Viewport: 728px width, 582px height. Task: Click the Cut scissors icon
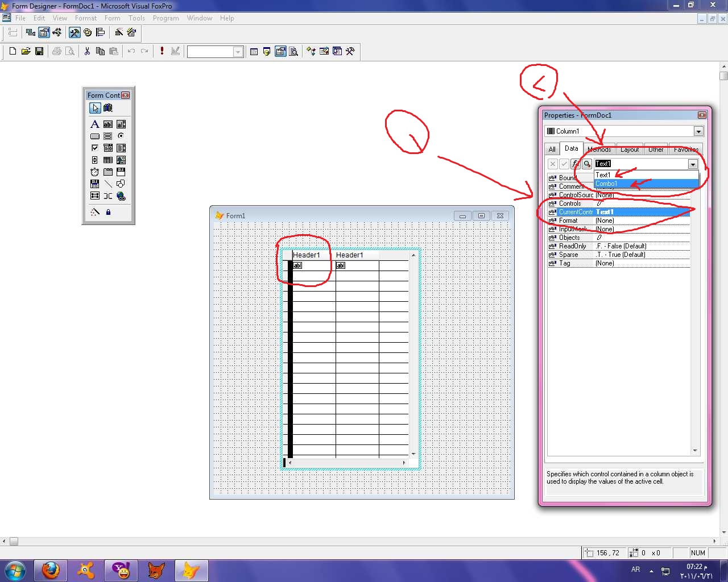87,51
